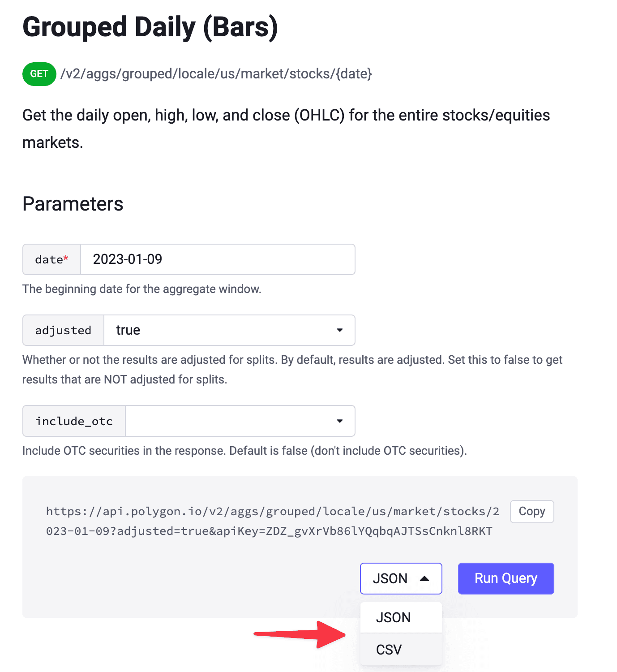
Task: Select CSV from the format menu
Action: 389,650
